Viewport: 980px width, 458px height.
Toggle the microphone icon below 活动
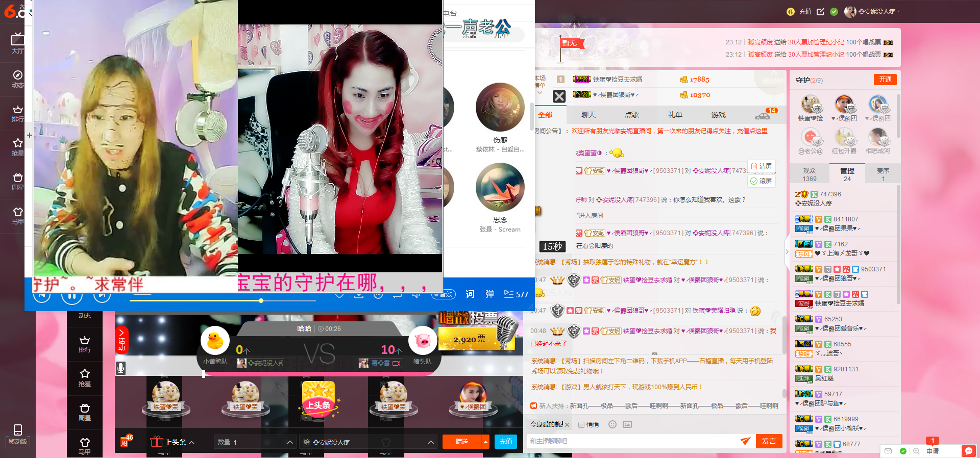[121, 368]
